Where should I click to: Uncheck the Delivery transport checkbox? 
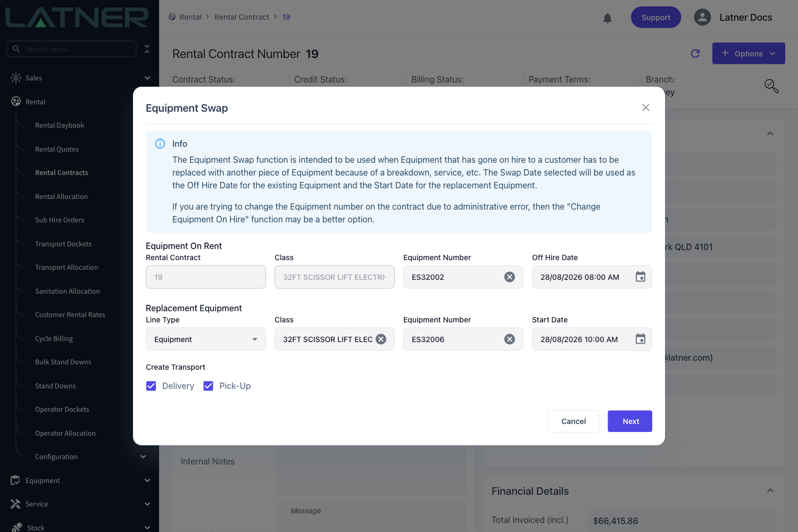coord(151,386)
